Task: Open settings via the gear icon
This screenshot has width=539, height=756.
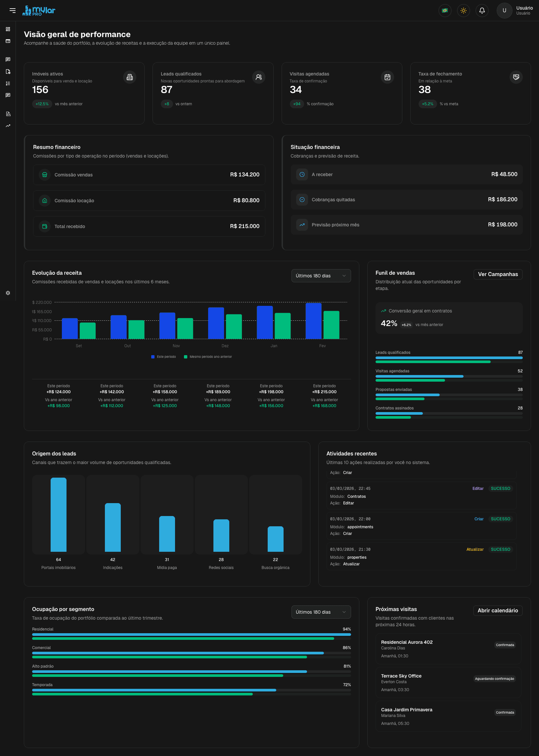Action: (8, 293)
